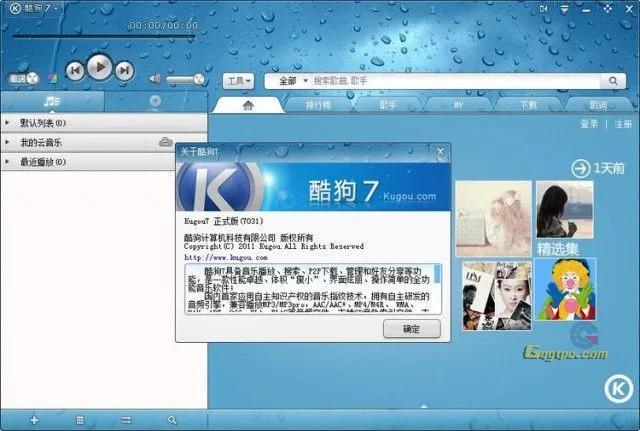
Task: Click the 00:00/00:00 time display
Action: [163, 25]
